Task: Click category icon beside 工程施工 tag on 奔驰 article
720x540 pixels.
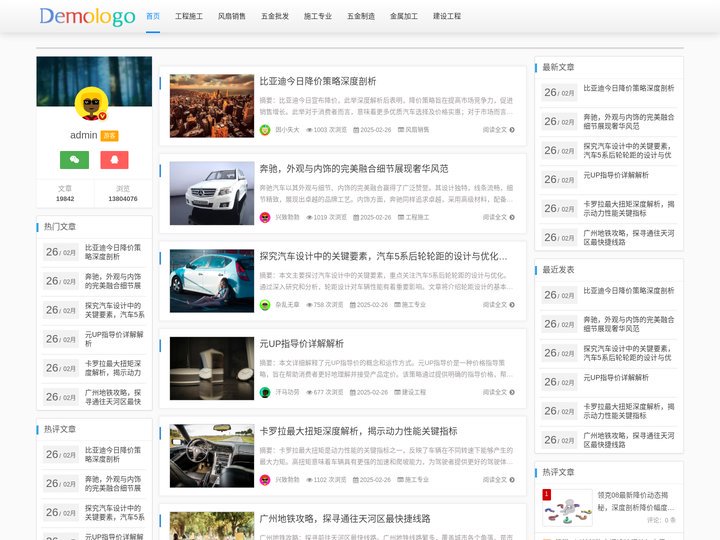Action: [x=400, y=217]
